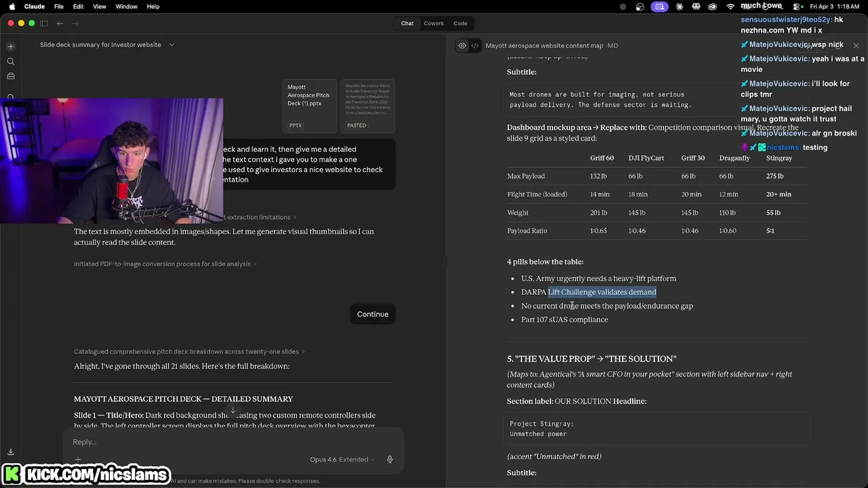Open the Opus 4.6 Extended model selector
Screen dimensions: 868x488
(342, 460)
